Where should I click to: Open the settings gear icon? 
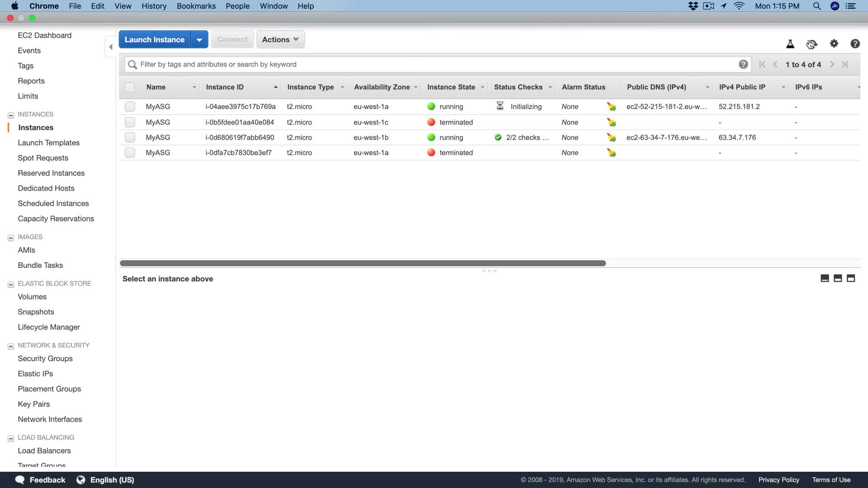[x=834, y=43]
